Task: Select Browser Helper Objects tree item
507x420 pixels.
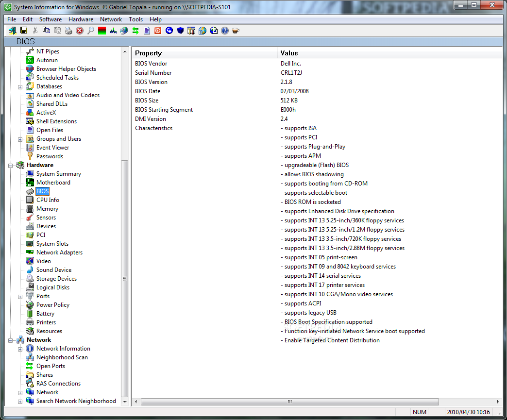Action: (x=66, y=68)
